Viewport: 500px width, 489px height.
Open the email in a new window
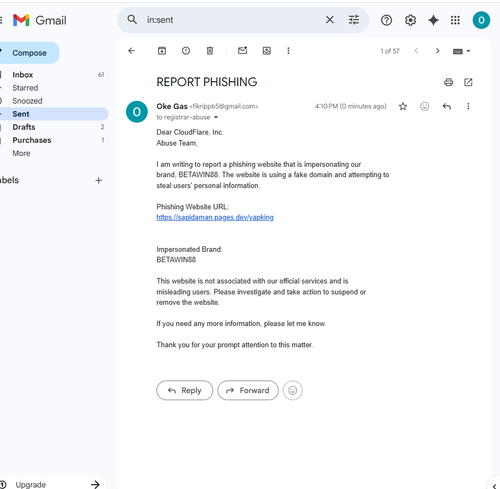(468, 82)
